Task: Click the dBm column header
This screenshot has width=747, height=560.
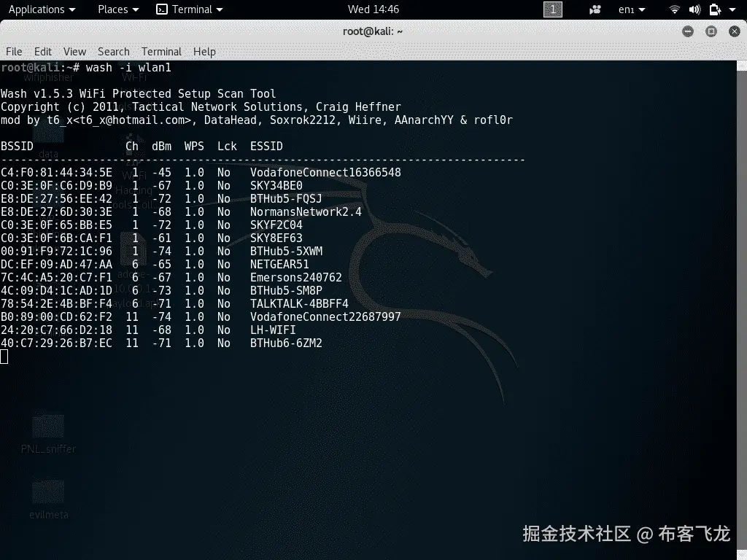Action: point(161,146)
